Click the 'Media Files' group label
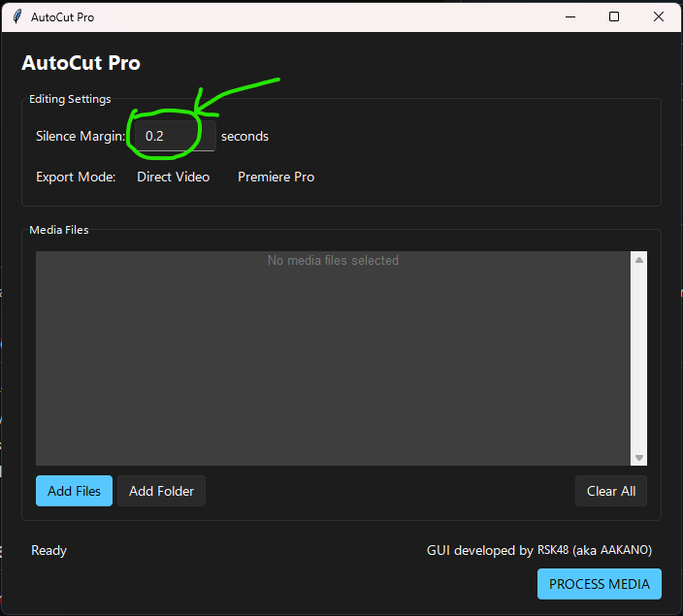Viewport: 683px width, 616px height. tap(59, 230)
